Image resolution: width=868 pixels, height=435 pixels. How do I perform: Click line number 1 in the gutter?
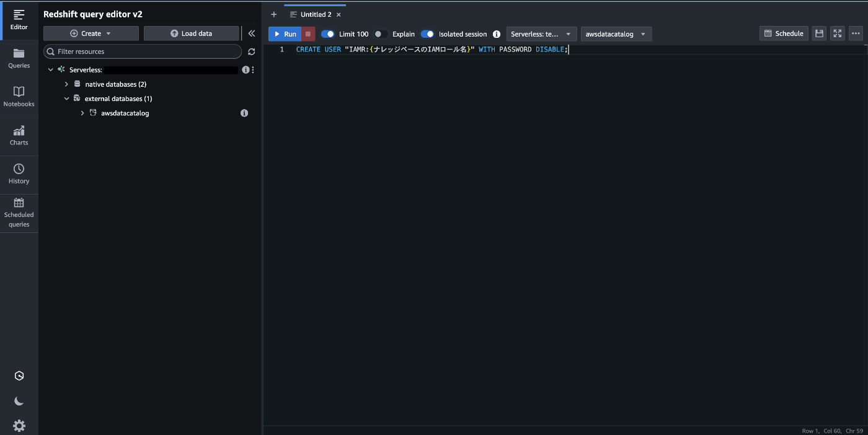pos(281,50)
